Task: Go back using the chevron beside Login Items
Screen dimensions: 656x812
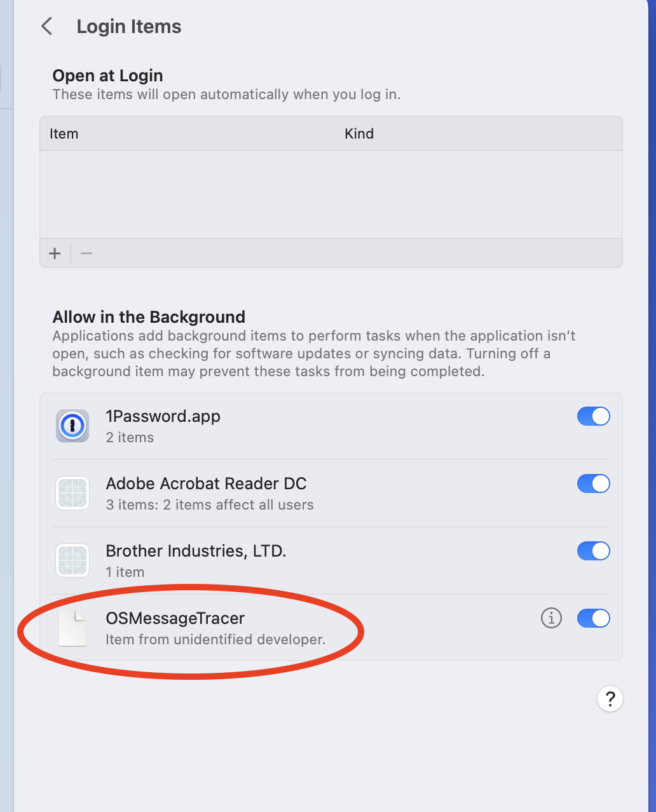Action: [46, 27]
